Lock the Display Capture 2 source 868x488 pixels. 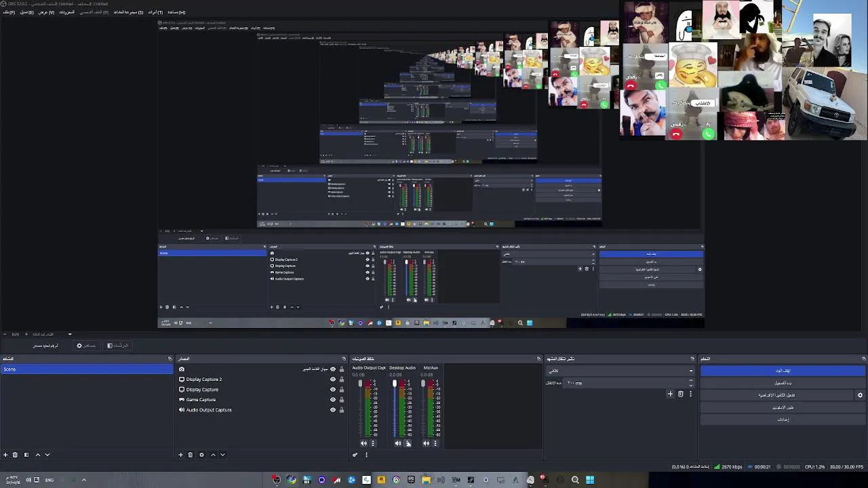pos(341,380)
